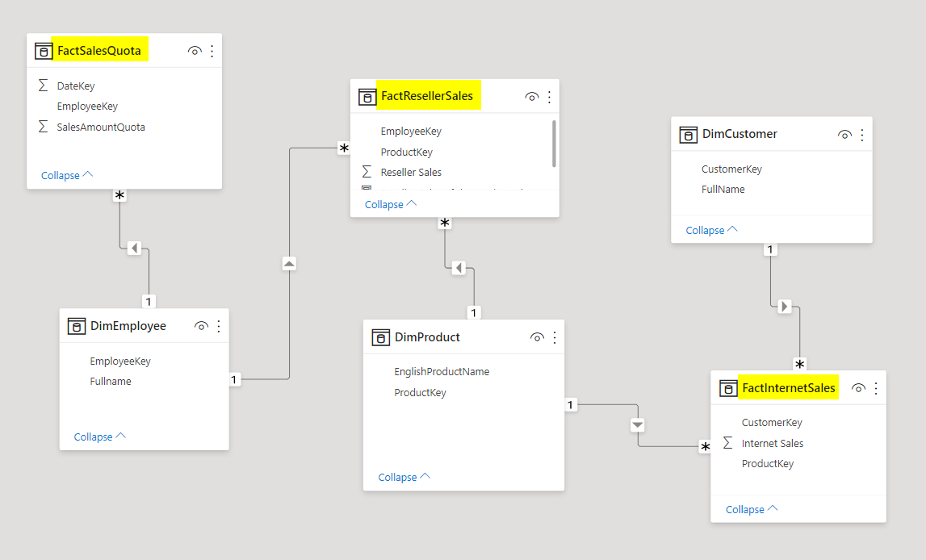This screenshot has height=560, width=926.
Task: Collapse the FactSalesQuota table card
Action: click(67, 175)
